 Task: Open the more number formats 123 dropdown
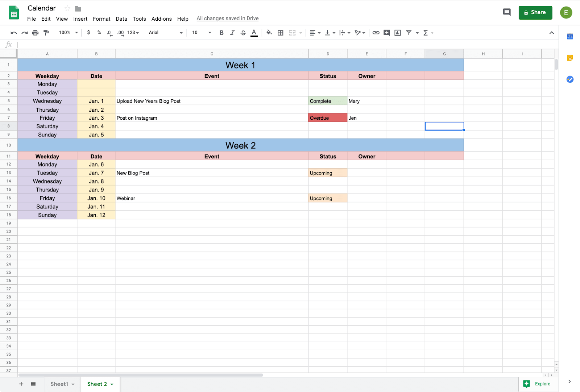(x=133, y=33)
